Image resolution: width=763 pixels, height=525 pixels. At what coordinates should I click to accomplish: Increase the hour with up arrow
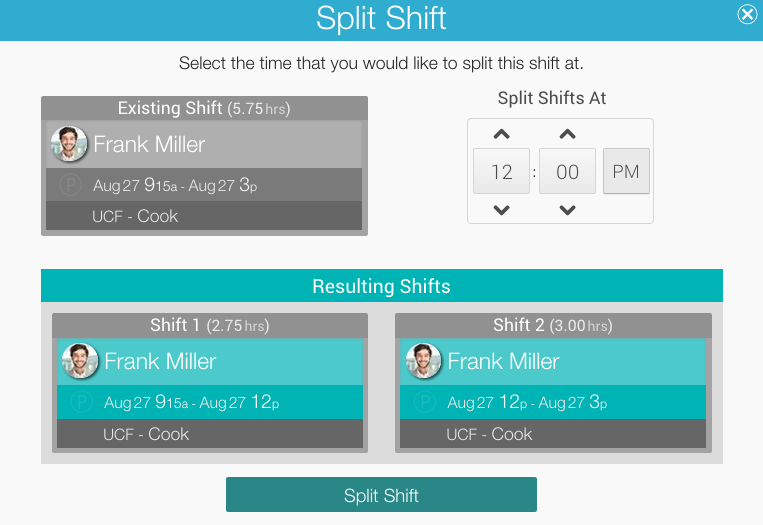tap(501, 134)
